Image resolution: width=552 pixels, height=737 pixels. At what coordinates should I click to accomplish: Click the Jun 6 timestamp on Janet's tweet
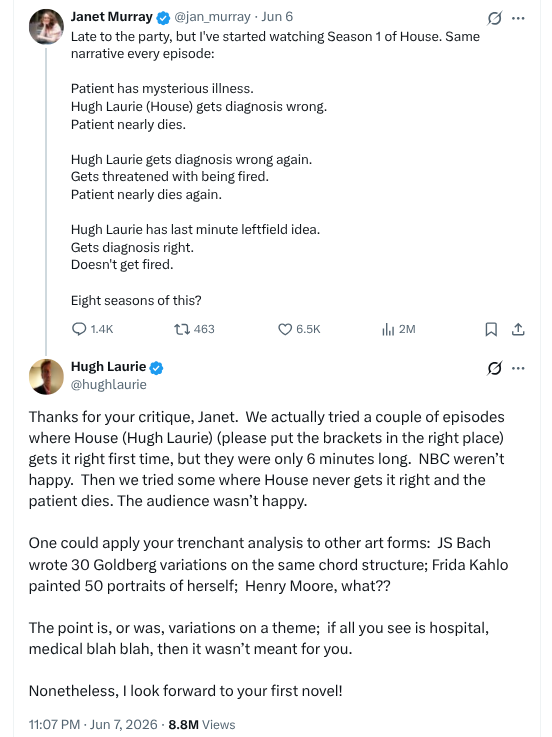(x=277, y=17)
